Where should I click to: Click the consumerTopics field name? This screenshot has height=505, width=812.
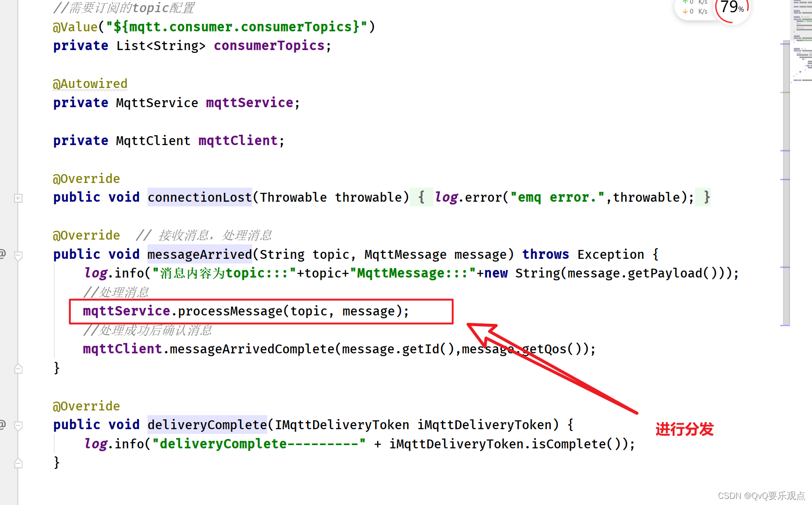pyautogui.click(x=269, y=46)
